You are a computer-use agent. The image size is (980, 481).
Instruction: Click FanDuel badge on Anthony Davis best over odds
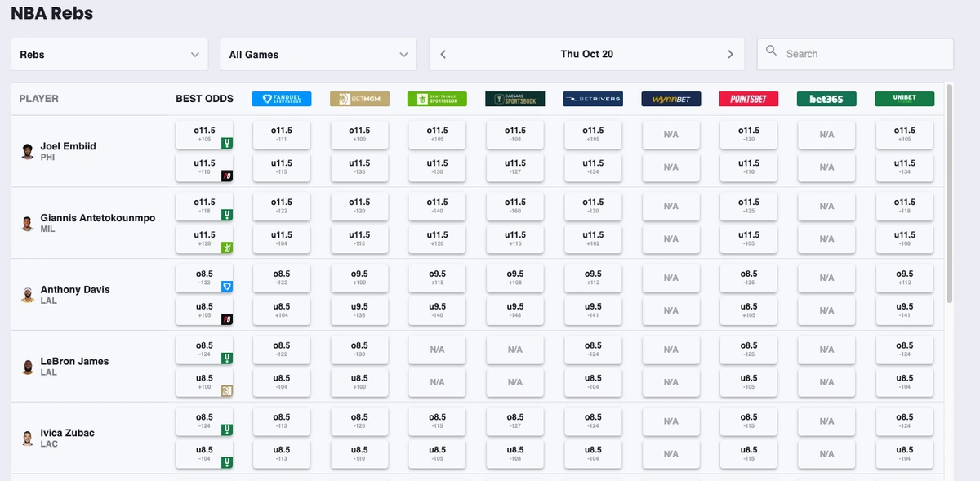click(x=227, y=286)
